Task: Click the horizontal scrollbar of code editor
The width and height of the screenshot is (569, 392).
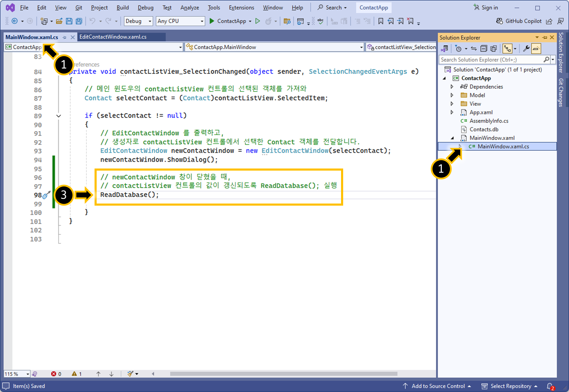Action: [284, 374]
